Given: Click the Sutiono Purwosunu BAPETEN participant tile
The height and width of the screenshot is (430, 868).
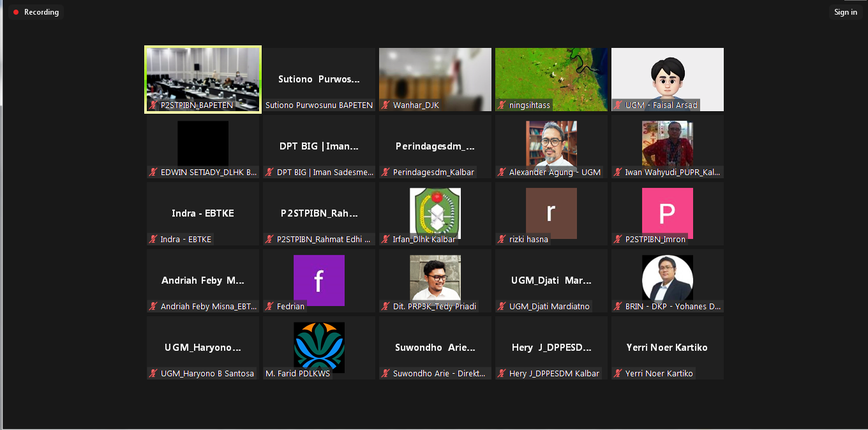Looking at the screenshot, I should point(318,80).
